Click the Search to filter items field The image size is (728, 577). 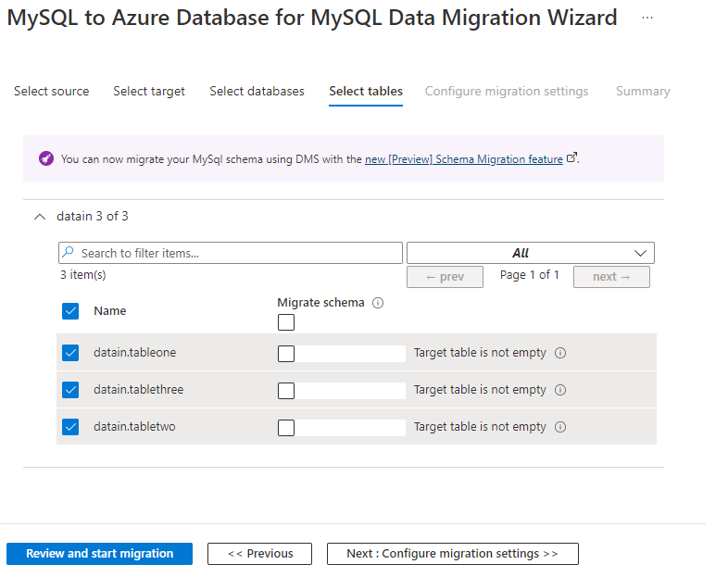(236, 253)
